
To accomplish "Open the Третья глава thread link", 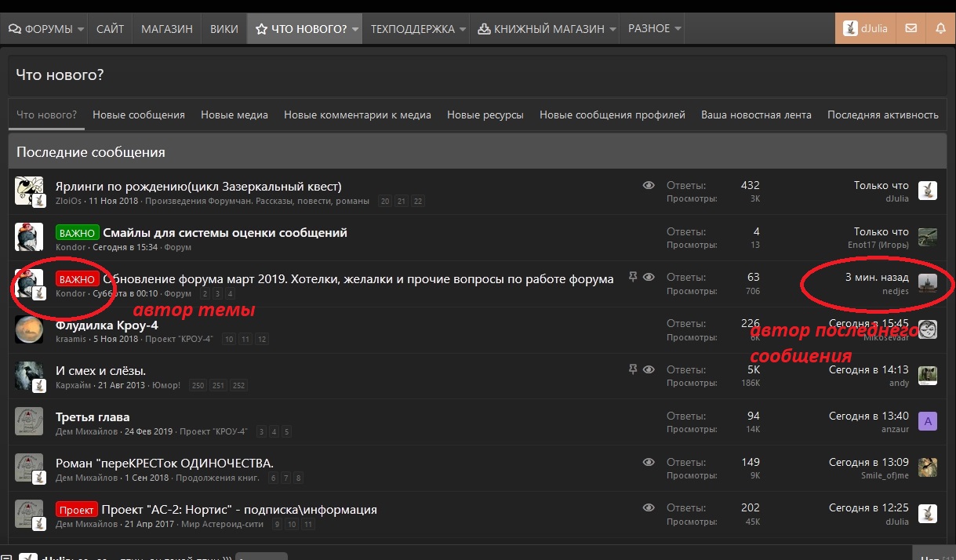I will tap(93, 416).
